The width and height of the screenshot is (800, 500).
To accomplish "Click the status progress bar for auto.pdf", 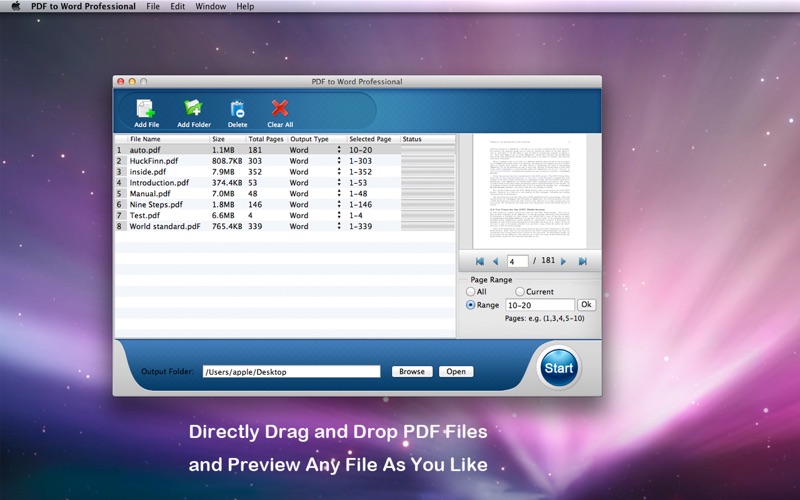I will click(428, 149).
